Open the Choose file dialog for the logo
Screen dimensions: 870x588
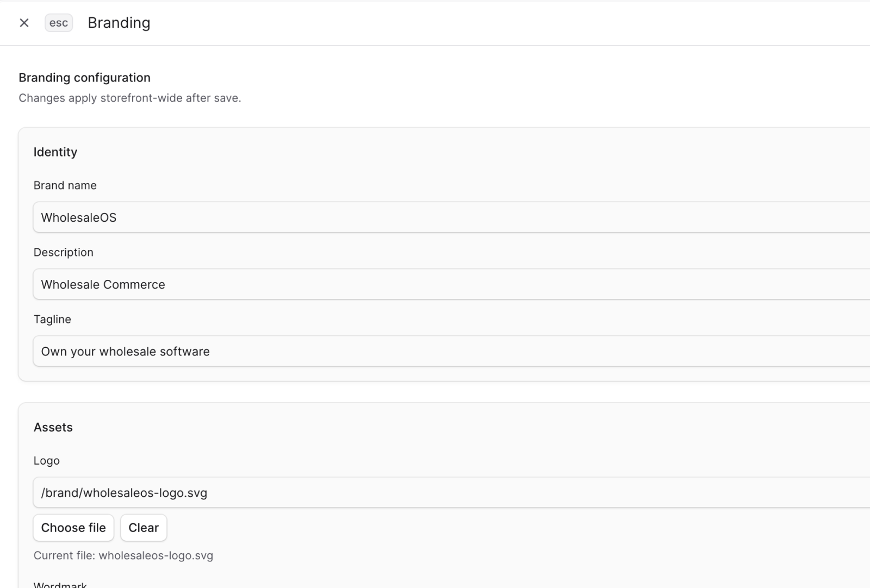pyautogui.click(x=73, y=527)
